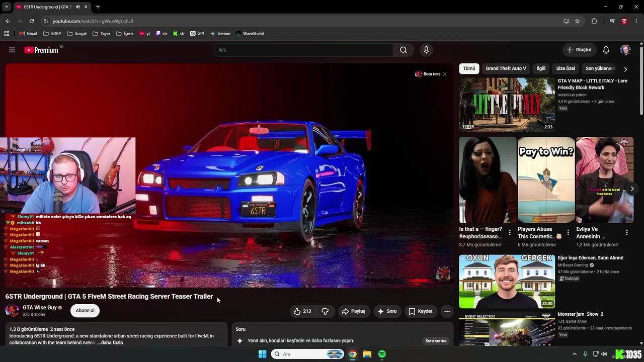This screenshot has width=644, height=362.
Task: Open GTA Wise Guy channel avatar
Action: 12,311
